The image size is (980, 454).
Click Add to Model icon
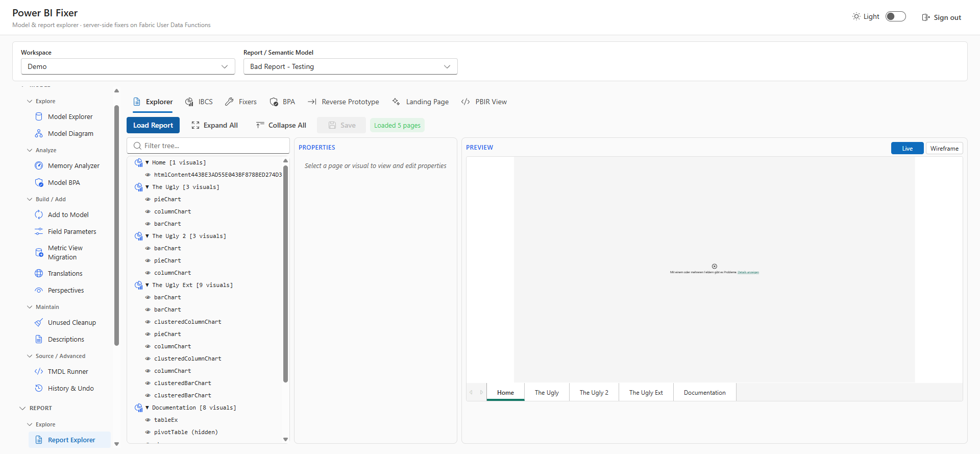pos(39,214)
